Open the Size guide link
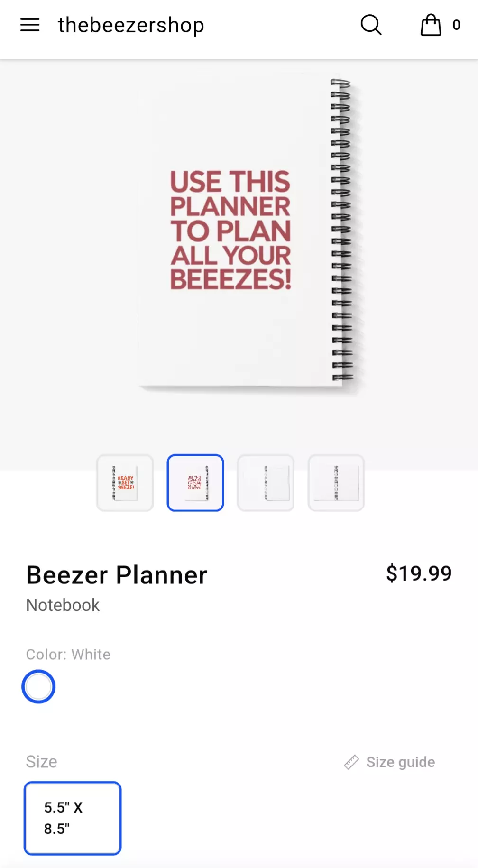This screenshot has height=868, width=478. (x=400, y=762)
